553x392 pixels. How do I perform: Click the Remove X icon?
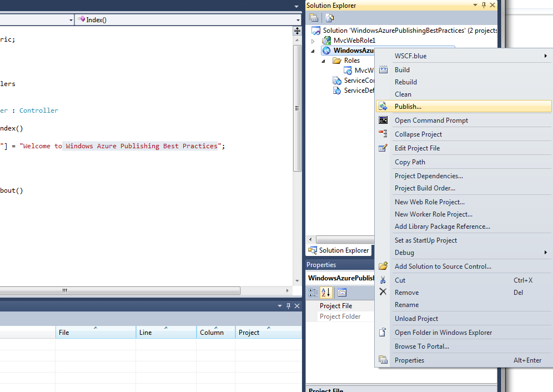pyautogui.click(x=383, y=292)
